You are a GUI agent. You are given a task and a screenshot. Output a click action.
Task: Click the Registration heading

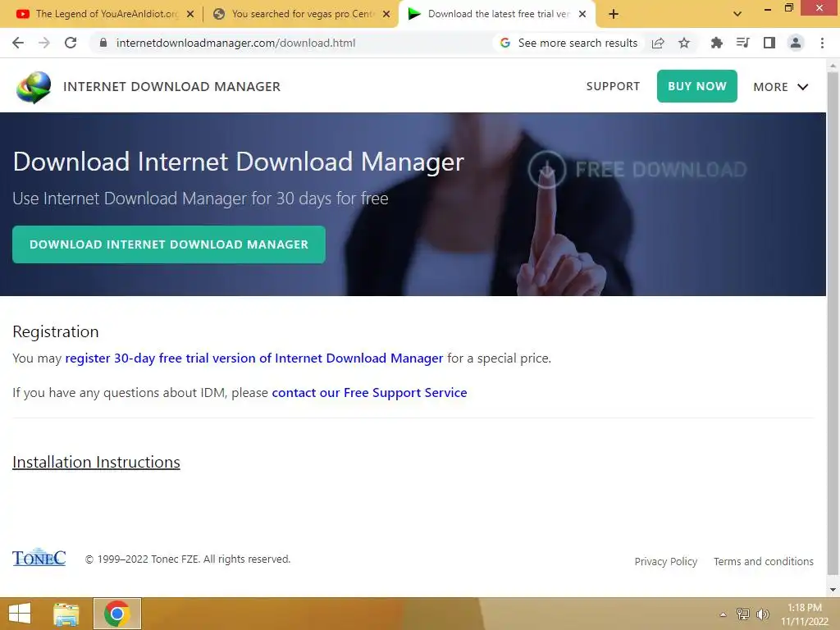pyautogui.click(x=56, y=331)
